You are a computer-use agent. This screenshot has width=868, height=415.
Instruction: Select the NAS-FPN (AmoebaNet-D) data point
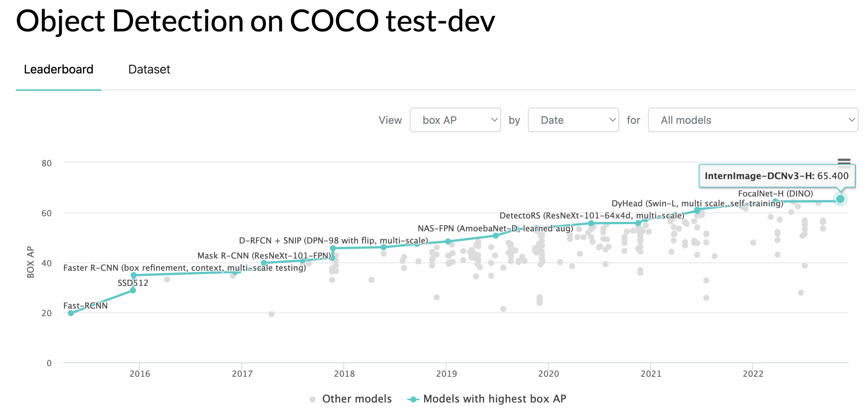click(x=495, y=236)
